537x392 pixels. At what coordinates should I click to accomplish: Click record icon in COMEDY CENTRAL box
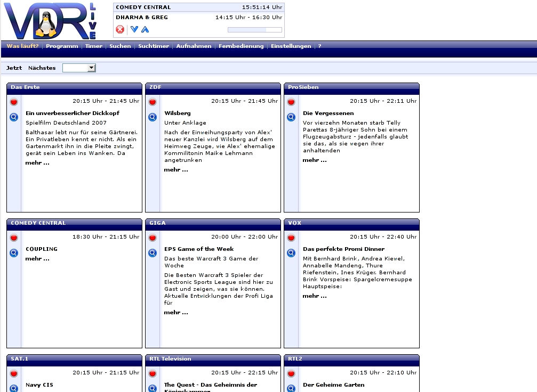click(14, 238)
